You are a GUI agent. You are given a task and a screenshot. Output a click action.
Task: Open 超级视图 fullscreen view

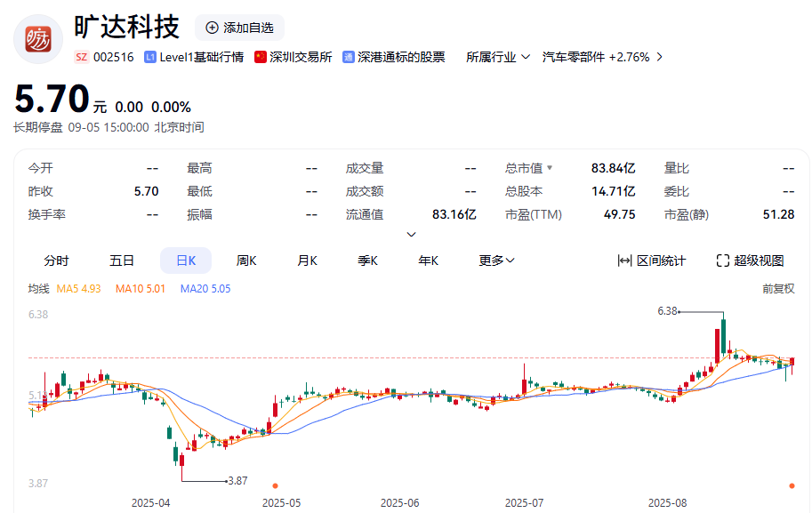750,261
